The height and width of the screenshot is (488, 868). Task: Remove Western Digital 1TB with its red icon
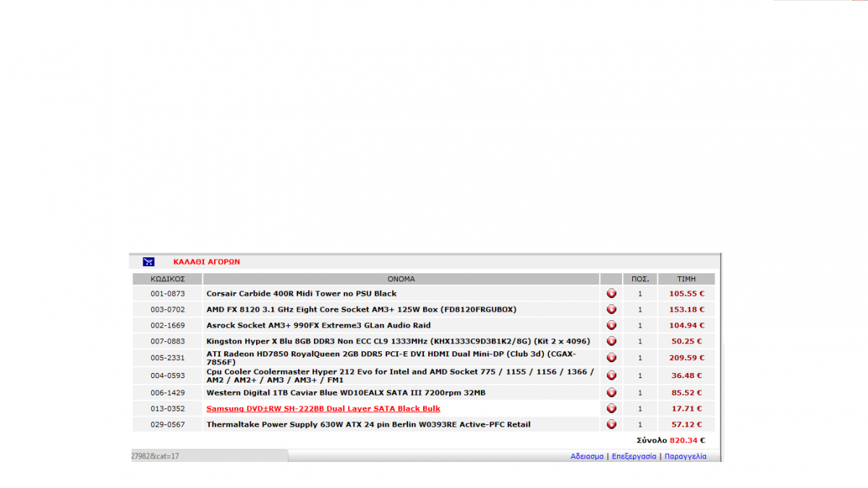tap(611, 393)
